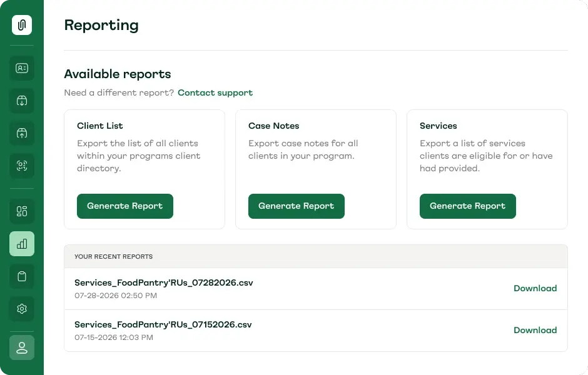Download Services_FoodPantry'RUs_07282026.csv report
This screenshot has height=375, width=588.
click(x=535, y=288)
